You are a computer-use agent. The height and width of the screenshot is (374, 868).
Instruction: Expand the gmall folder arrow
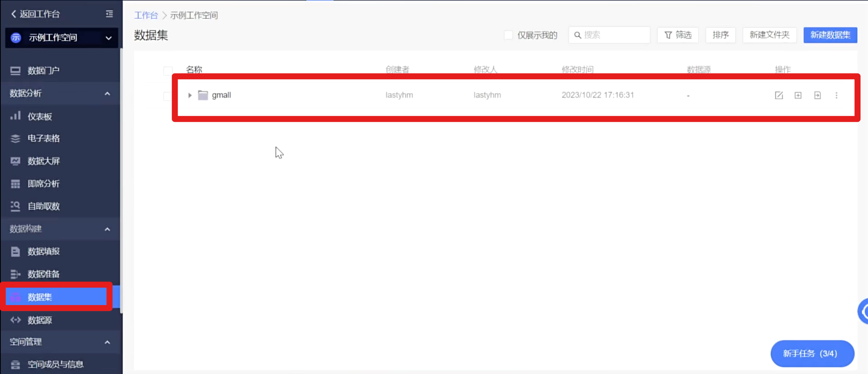190,95
